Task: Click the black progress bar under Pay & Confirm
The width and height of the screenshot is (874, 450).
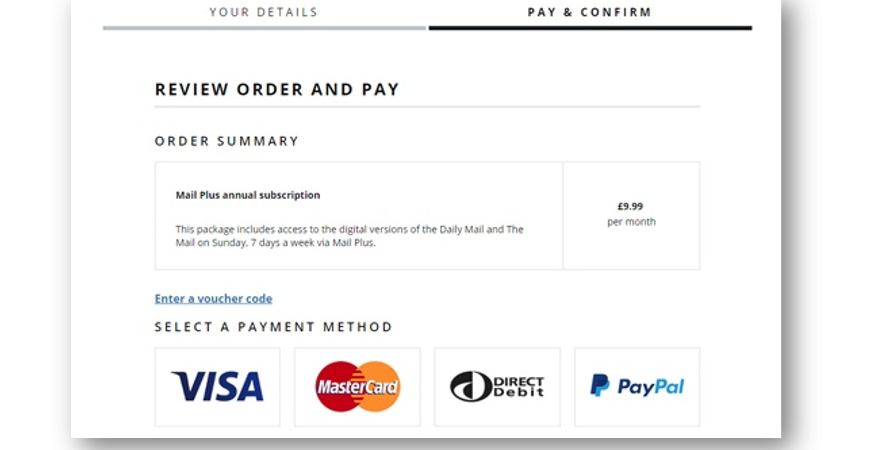Action: (589, 28)
